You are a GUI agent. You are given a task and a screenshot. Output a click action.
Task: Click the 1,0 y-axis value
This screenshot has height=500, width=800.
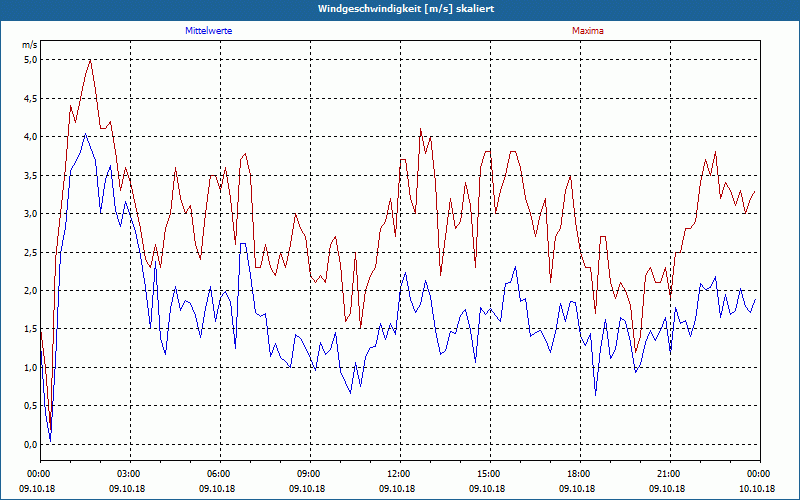(31, 368)
